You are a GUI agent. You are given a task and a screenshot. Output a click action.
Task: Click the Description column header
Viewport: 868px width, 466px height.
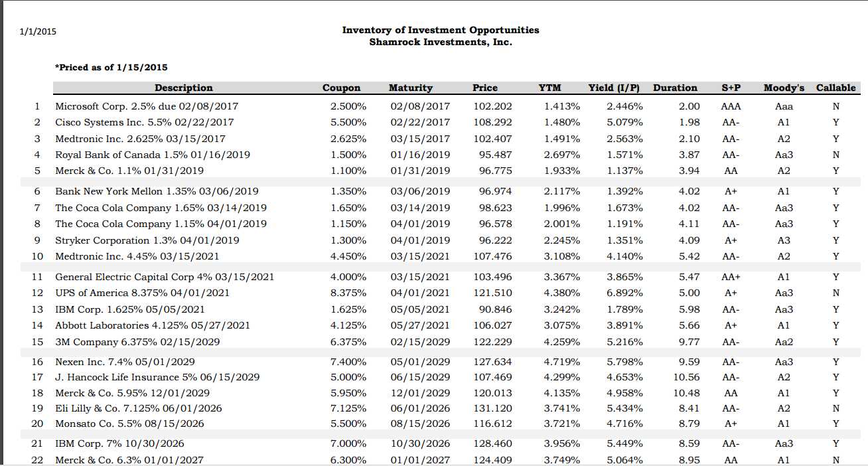click(x=184, y=88)
